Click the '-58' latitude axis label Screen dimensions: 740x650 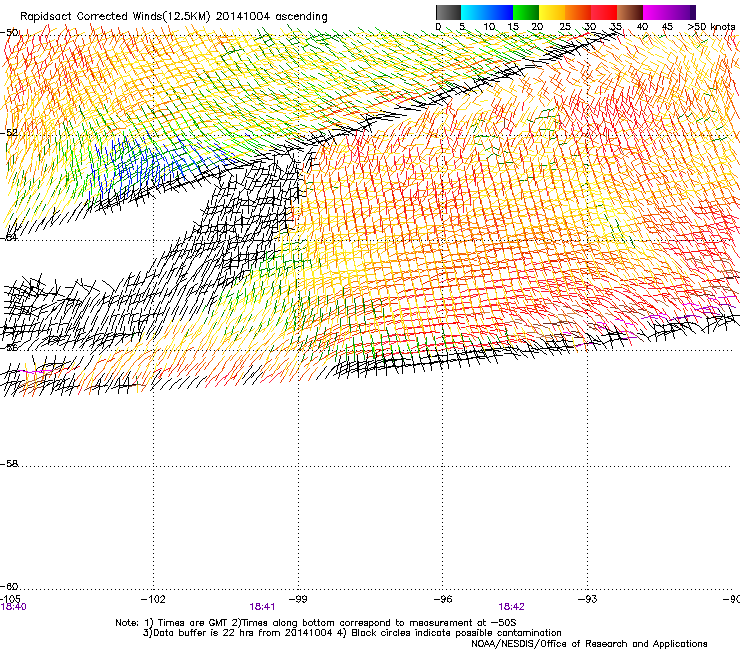[x=9, y=464]
